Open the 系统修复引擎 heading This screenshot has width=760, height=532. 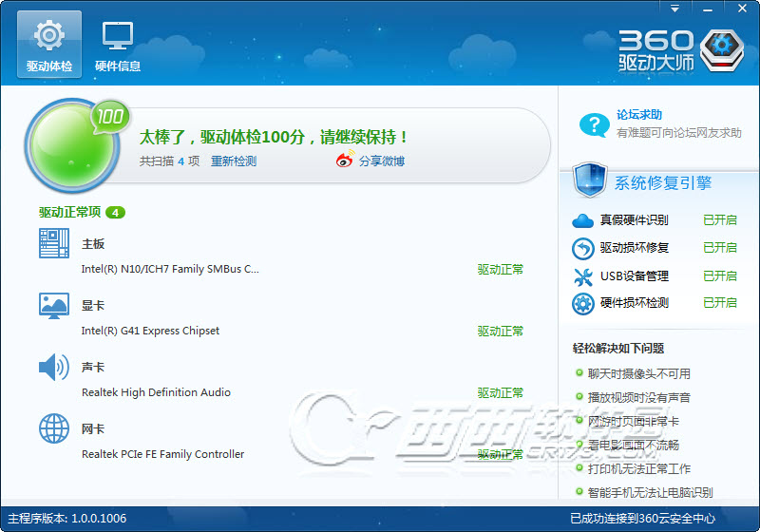[x=663, y=183]
